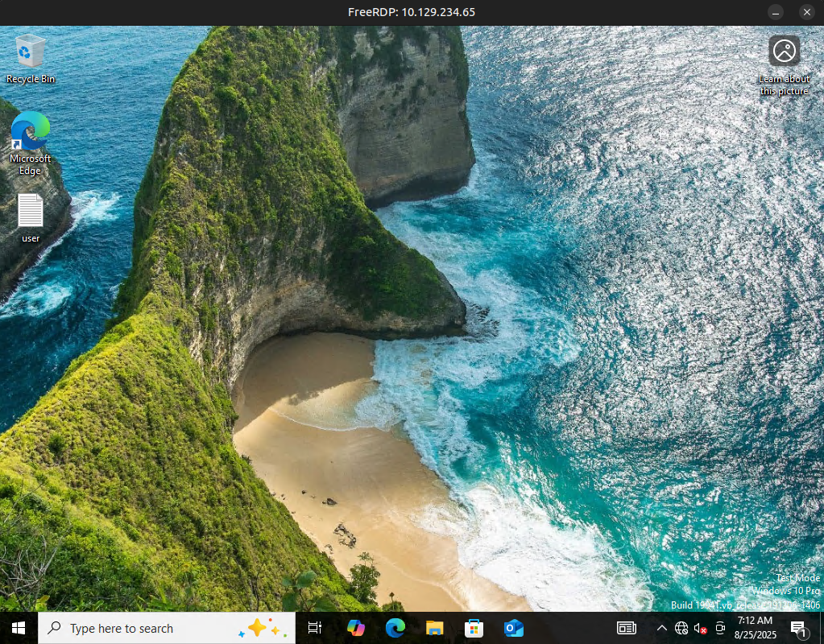Select the Recycle Bin desktop icon
The width and height of the screenshot is (824, 644).
(x=31, y=55)
